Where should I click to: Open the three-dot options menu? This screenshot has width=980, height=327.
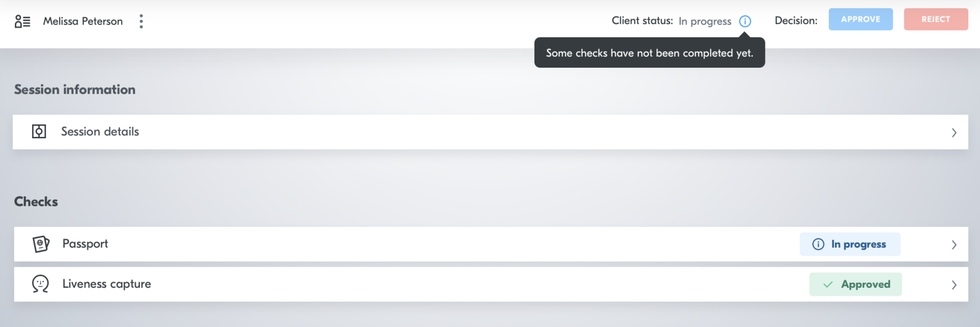click(x=141, y=21)
